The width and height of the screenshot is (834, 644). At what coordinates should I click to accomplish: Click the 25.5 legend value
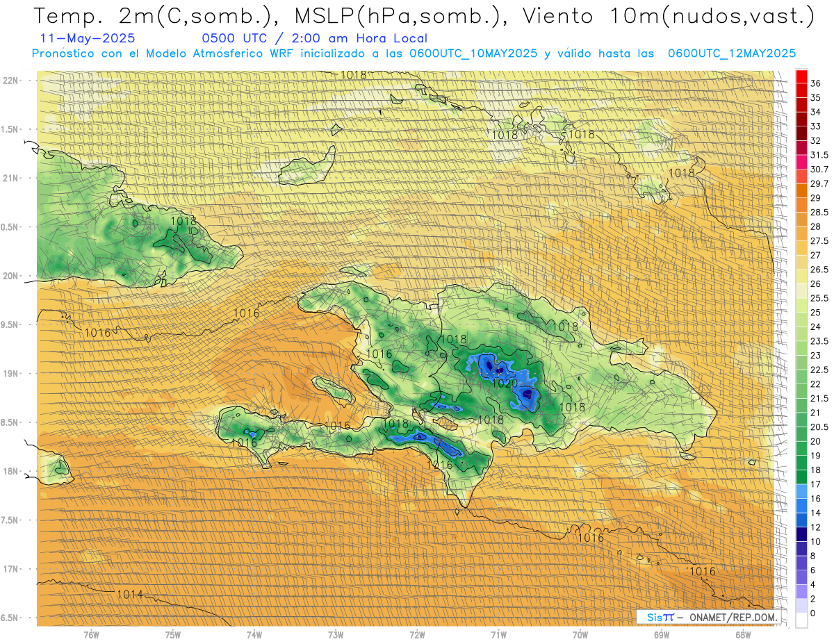pyautogui.click(x=819, y=298)
